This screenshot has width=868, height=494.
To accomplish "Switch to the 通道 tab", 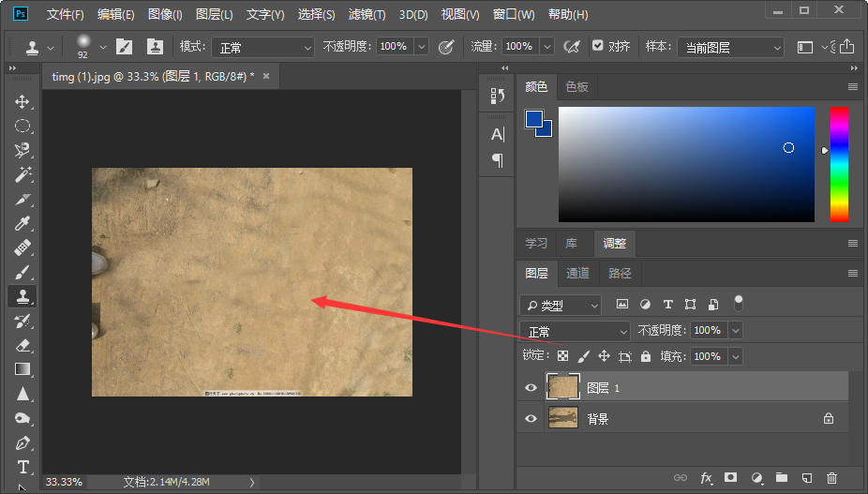I will tap(577, 273).
